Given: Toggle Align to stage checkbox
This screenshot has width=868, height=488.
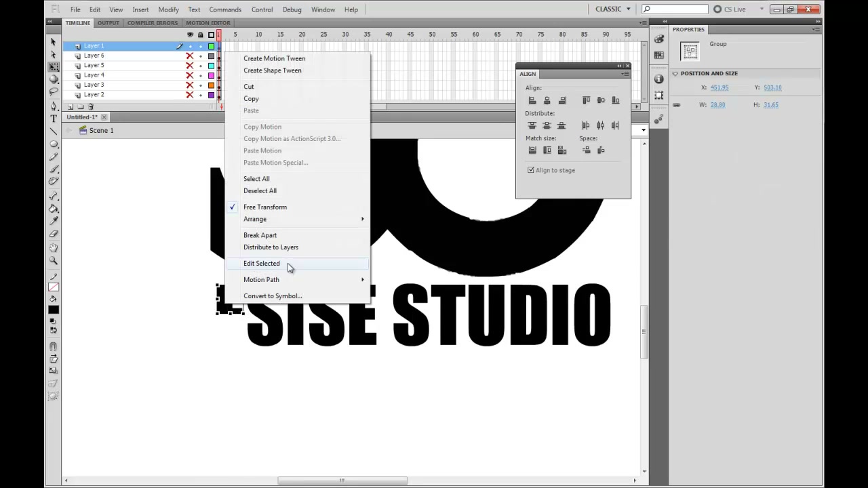Looking at the screenshot, I should (x=531, y=170).
